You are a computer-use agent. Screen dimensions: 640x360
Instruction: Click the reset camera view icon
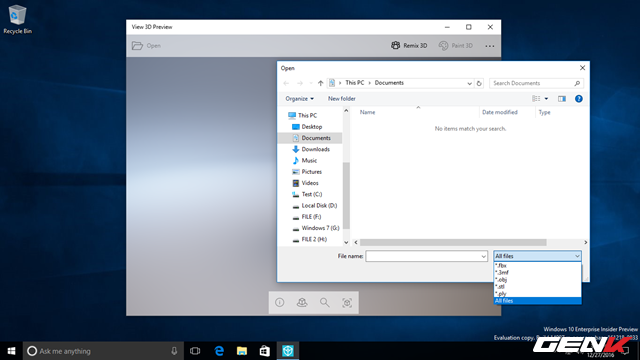[x=347, y=302]
